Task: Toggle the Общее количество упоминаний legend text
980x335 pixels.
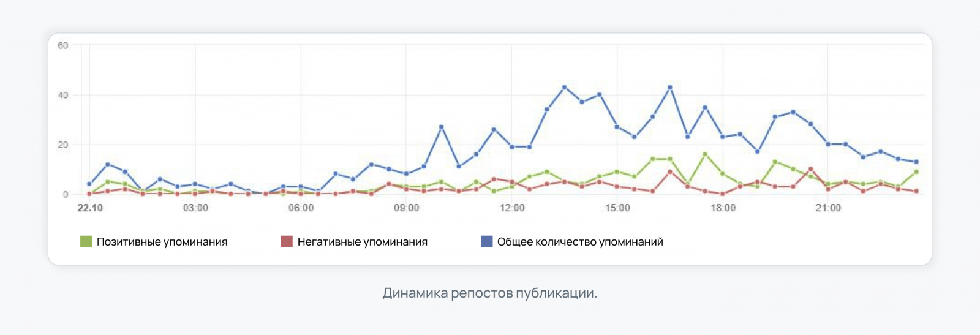Action: tap(580, 242)
